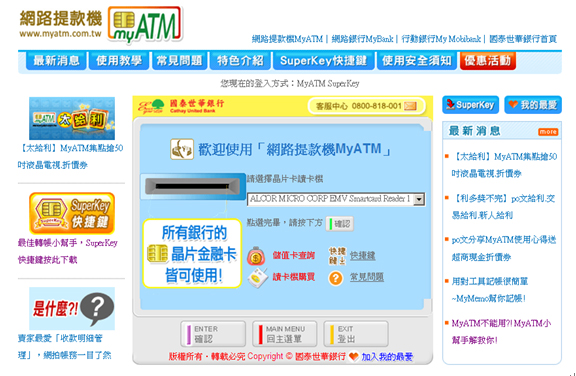Click the 儲值卡查詢 coin purse icon

point(256,256)
